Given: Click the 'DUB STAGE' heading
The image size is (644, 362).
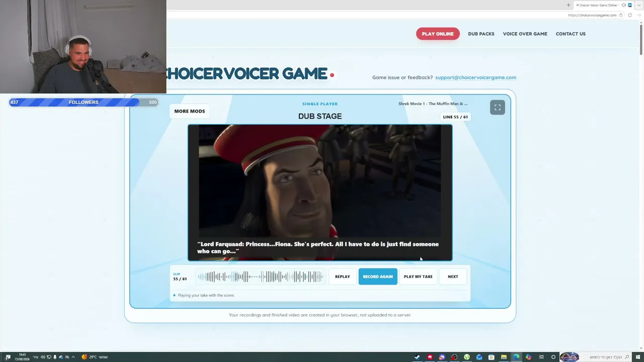Looking at the screenshot, I should tap(320, 116).
